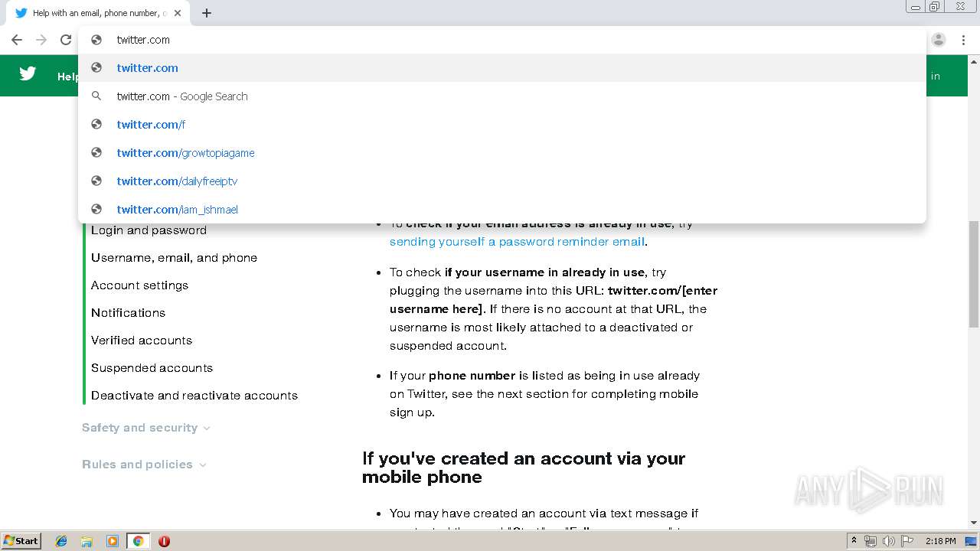Follow sending yourself a password reminder email link

(x=517, y=242)
